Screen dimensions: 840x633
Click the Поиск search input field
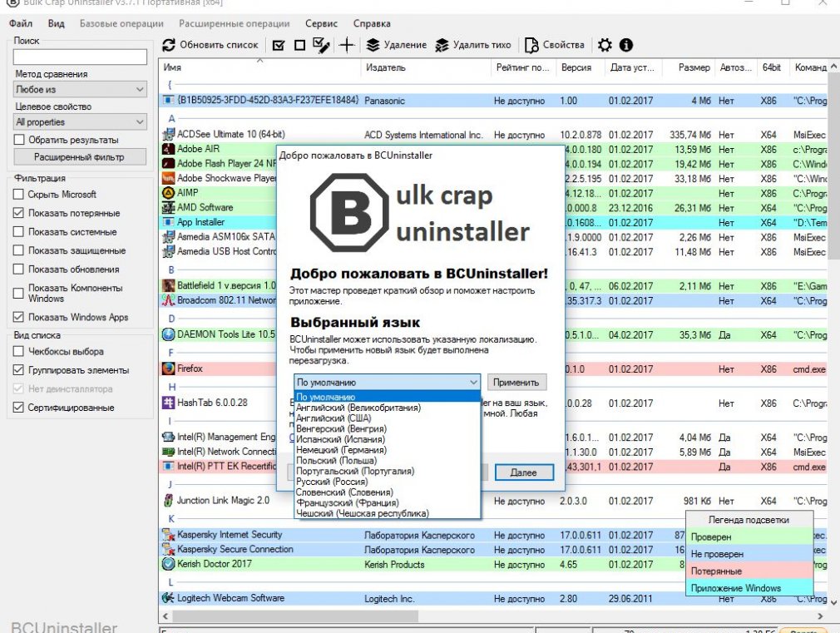[80, 57]
